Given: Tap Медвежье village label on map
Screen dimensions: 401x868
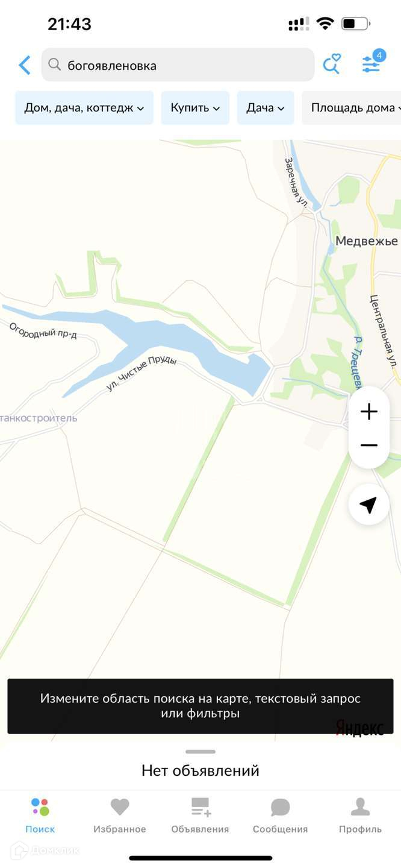Looking at the screenshot, I should click(x=366, y=241).
